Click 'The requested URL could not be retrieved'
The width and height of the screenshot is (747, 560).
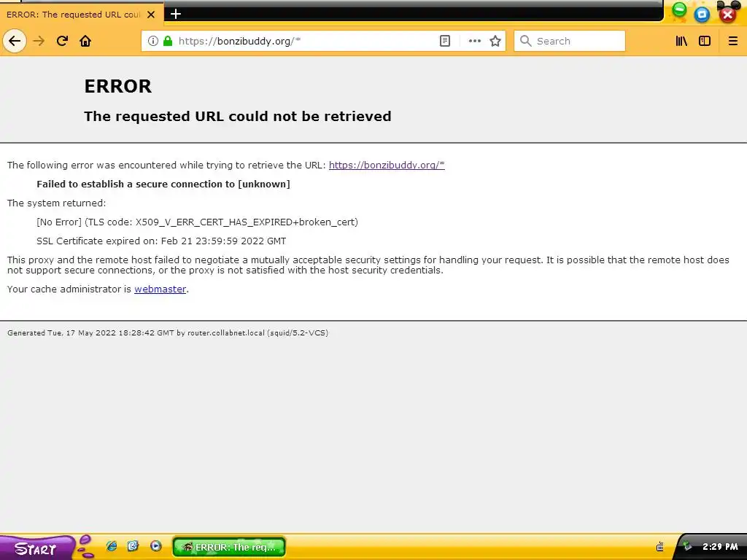coord(237,116)
